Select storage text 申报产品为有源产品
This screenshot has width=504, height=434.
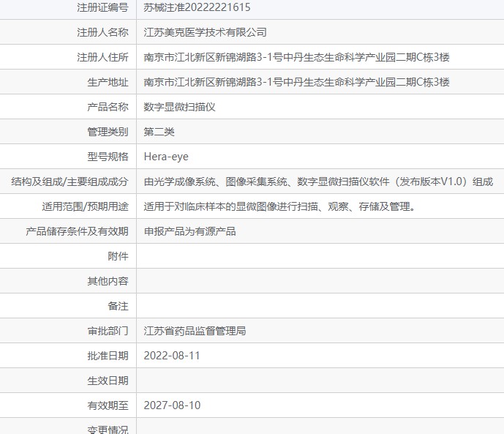pyautogui.click(x=189, y=231)
